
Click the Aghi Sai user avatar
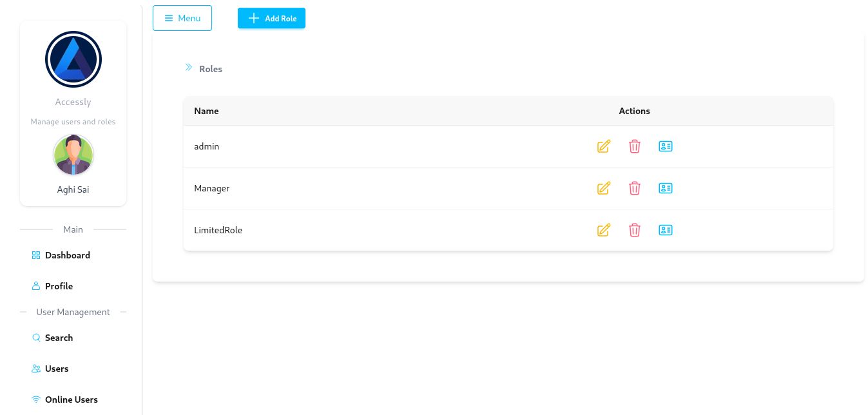tap(73, 155)
